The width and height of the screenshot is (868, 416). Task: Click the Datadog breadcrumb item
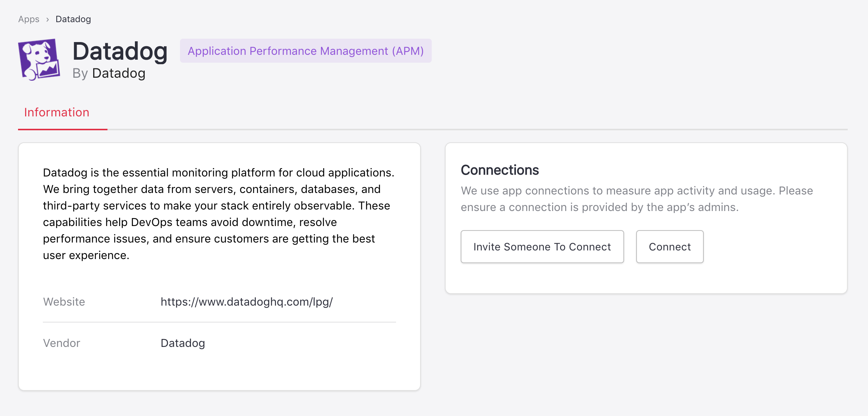73,19
